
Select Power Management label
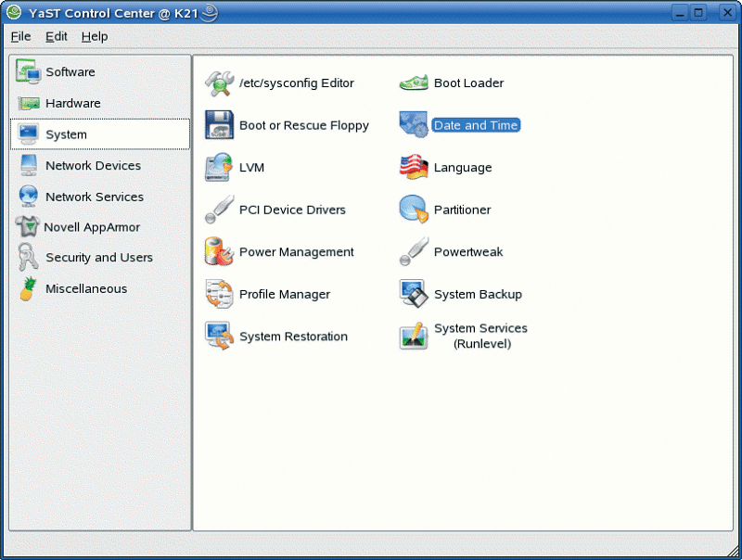click(296, 252)
